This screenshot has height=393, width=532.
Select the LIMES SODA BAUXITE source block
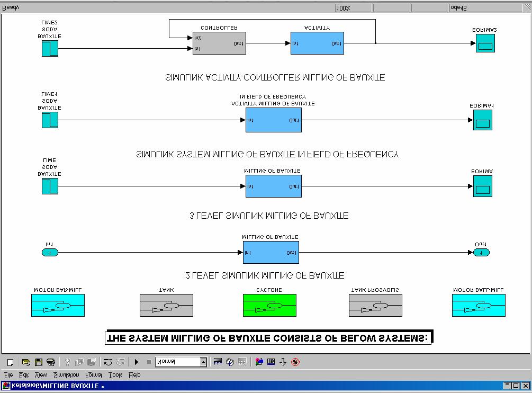click(50, 49)
